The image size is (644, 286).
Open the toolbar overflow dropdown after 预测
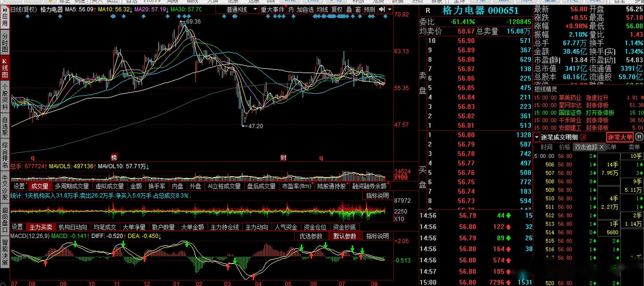point(389,10)
